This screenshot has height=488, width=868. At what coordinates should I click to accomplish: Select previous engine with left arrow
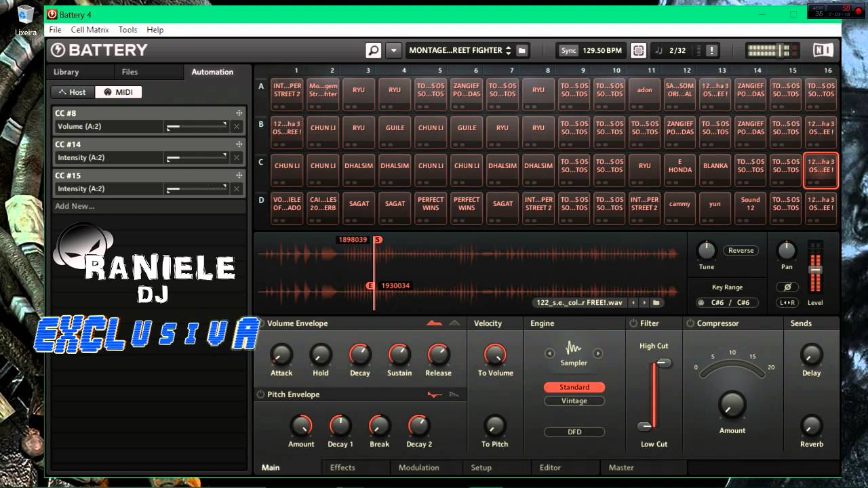tap(550, 353)
